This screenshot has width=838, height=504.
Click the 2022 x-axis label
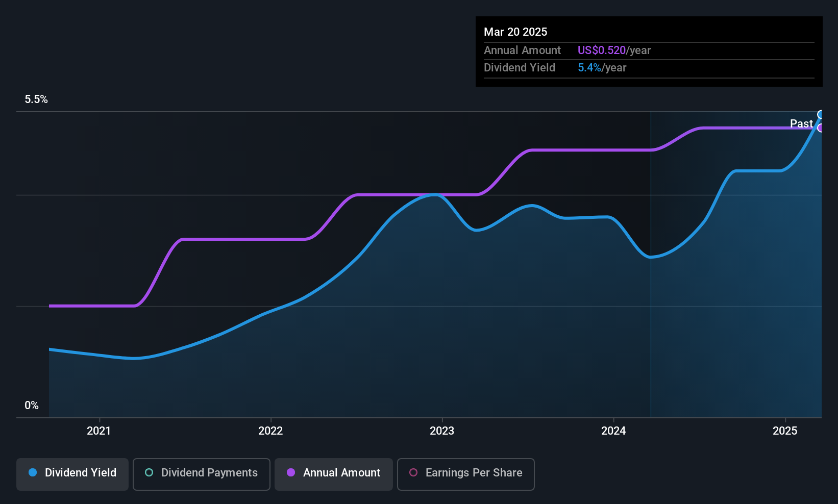click(x=270, y=431)
